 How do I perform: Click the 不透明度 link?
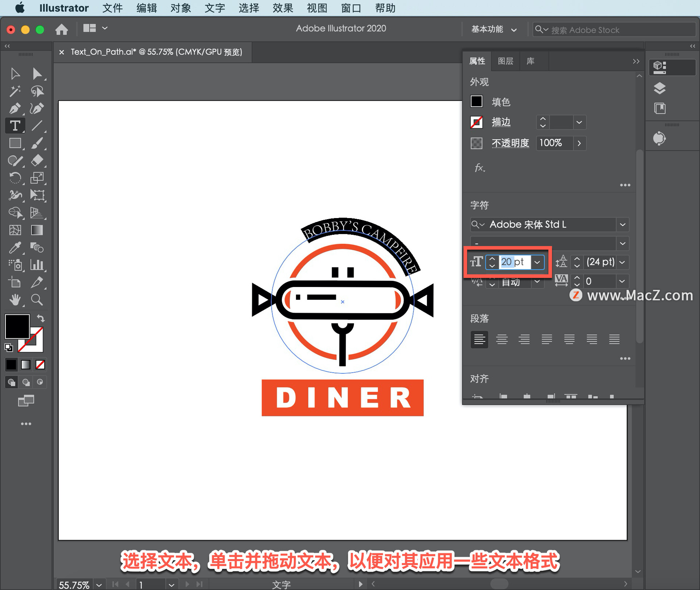510,143
